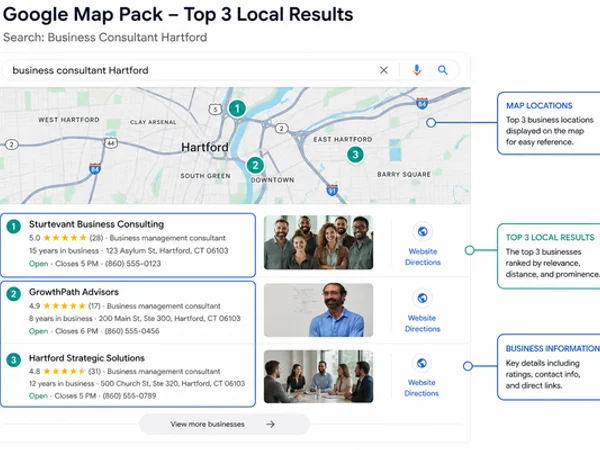Viewport: 600px width, 450px height.
Task: Get Directions to Sturtevant Business Consulting
Action: 423,262
